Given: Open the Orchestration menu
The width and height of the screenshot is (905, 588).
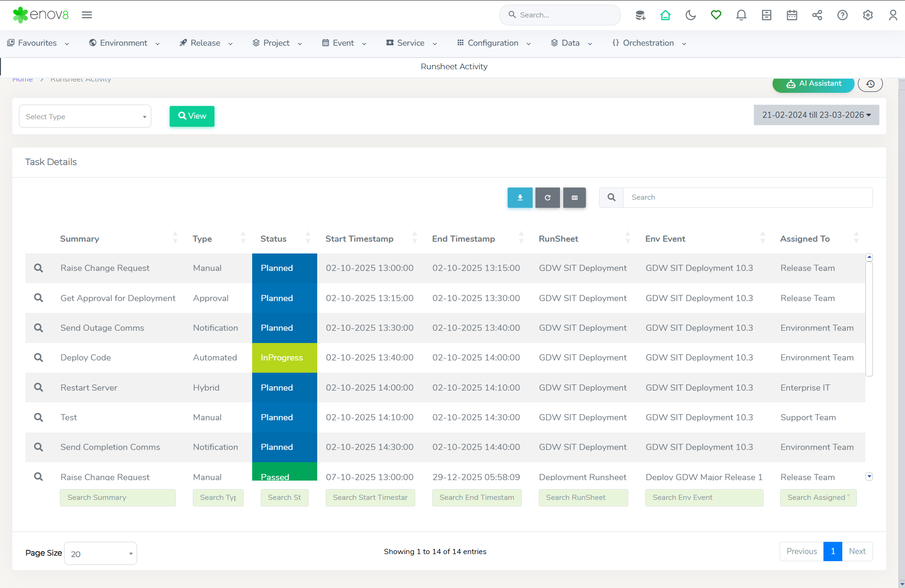Looking at the screenshot, I should coord(649,43).
